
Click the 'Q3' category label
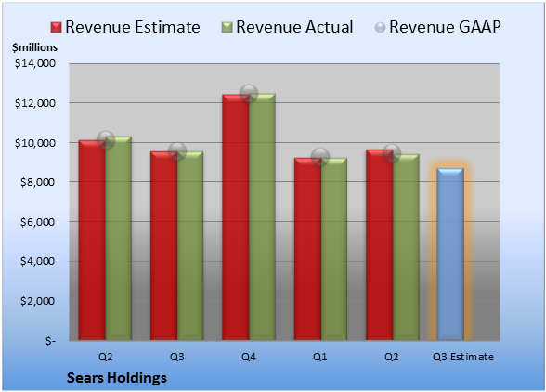click(x=176, y=357)
